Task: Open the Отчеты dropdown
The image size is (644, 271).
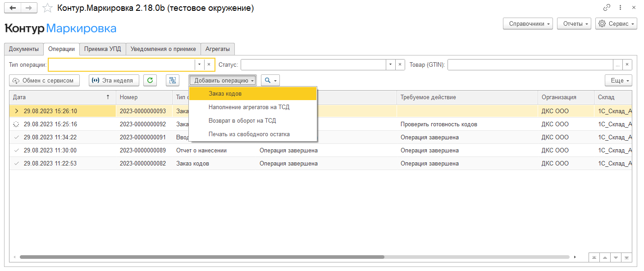Action: tap(574, 24)
